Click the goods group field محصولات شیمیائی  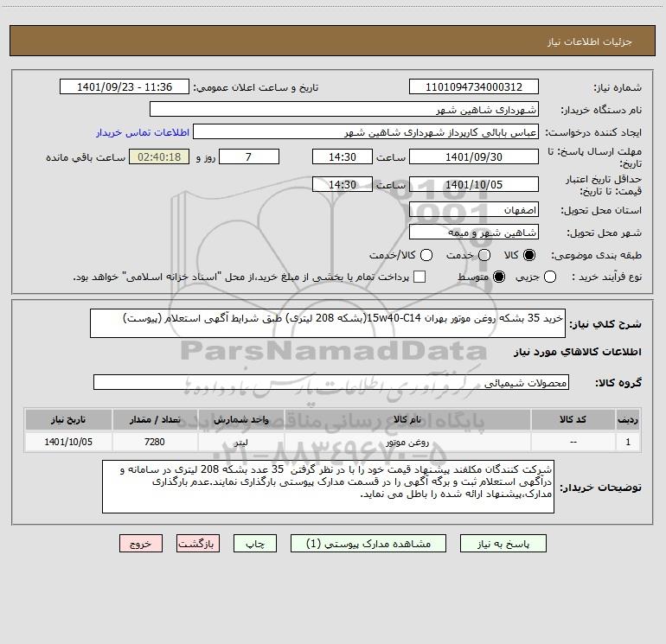tap(331, 382)
